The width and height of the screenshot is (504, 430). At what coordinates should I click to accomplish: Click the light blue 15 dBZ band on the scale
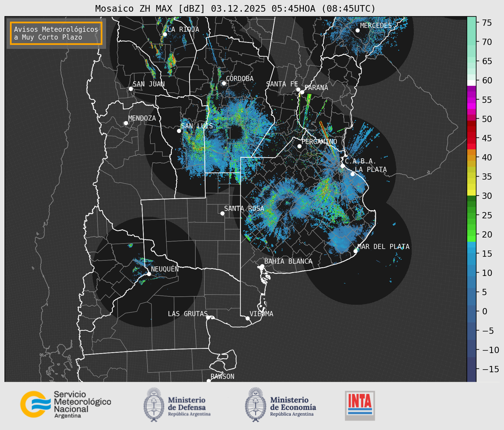pos(471,254)
